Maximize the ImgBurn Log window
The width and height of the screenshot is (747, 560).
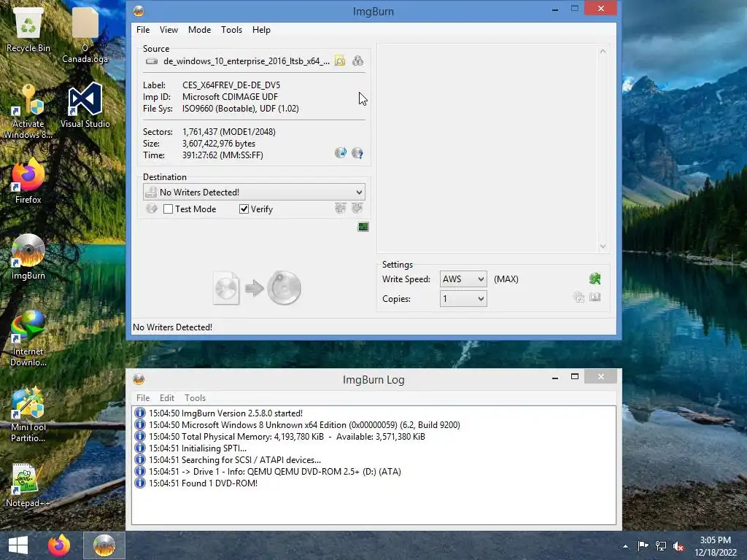tap(575, 377)
